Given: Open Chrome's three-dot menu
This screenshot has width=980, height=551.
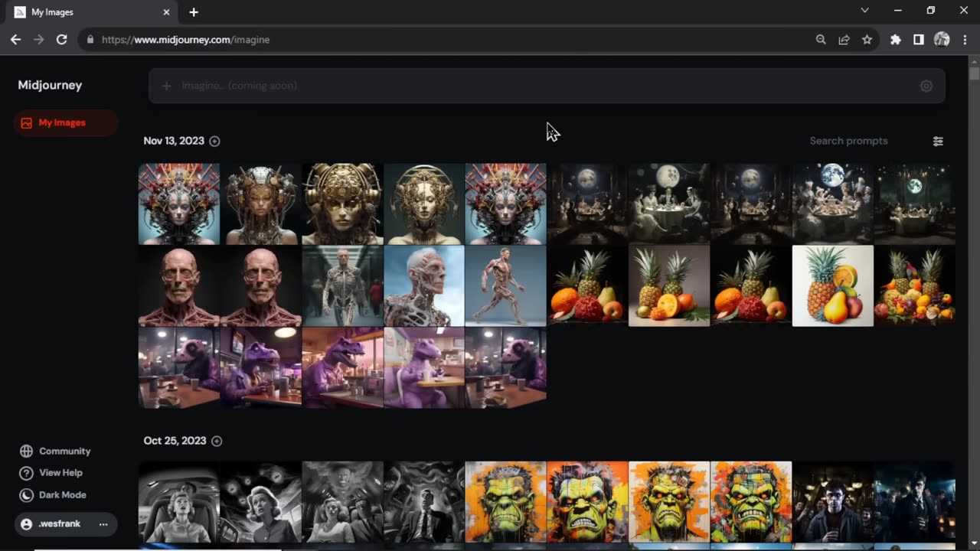Looking at the screenshot, I should 965,39.
